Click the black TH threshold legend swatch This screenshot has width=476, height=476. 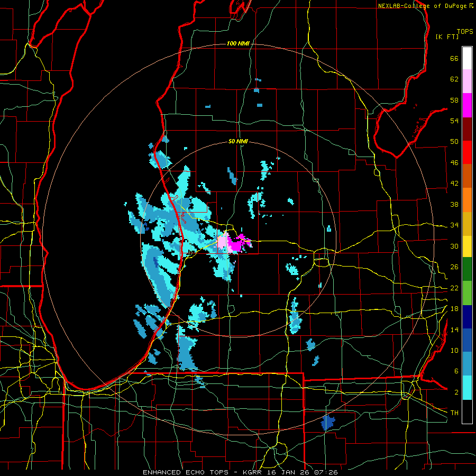(467, 411)
